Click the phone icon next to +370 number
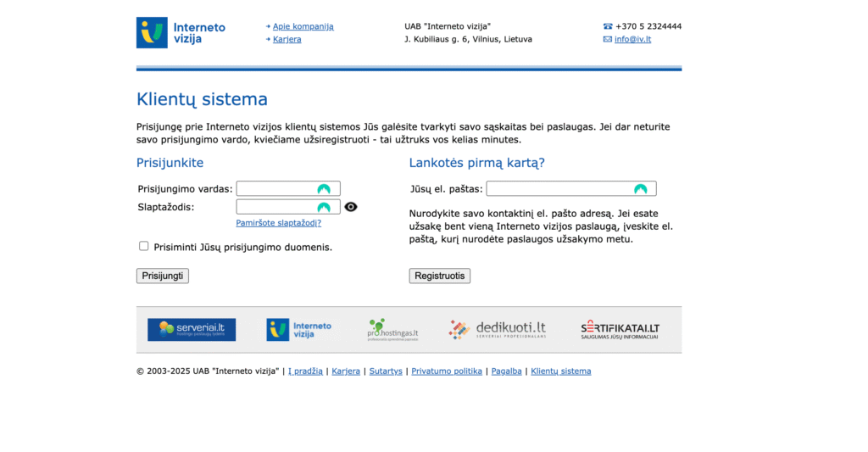This screenshot has height=452, width=868. pos(608,26)
